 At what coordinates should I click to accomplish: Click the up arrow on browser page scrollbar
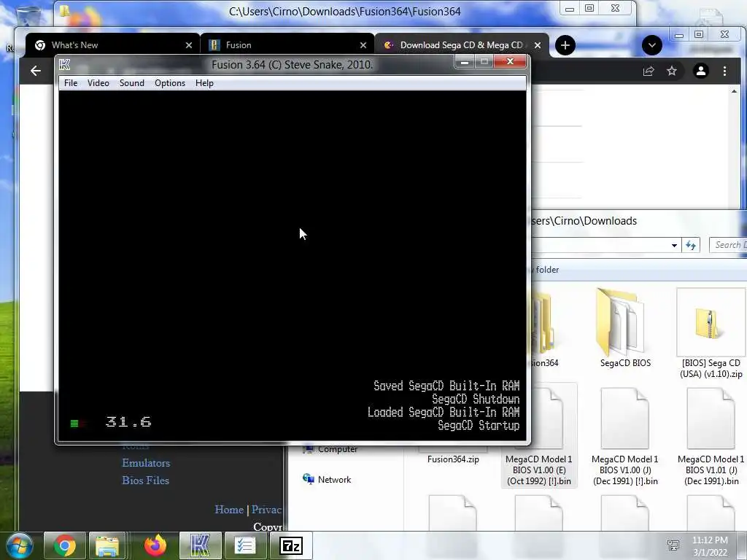click(x=734, y=91)
